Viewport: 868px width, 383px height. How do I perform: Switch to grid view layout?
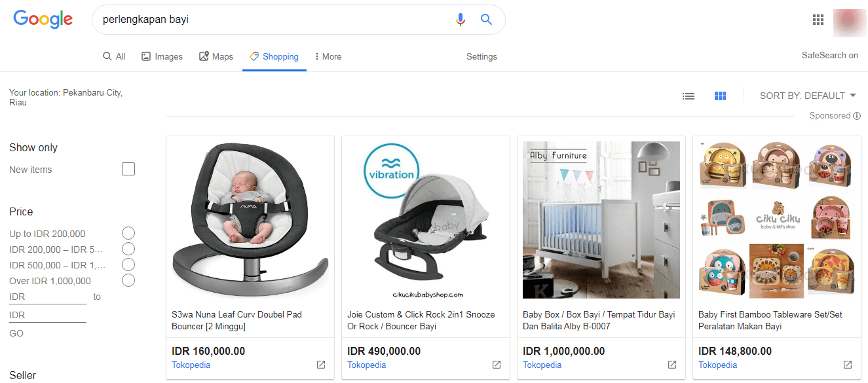click(x=721, y=96)
